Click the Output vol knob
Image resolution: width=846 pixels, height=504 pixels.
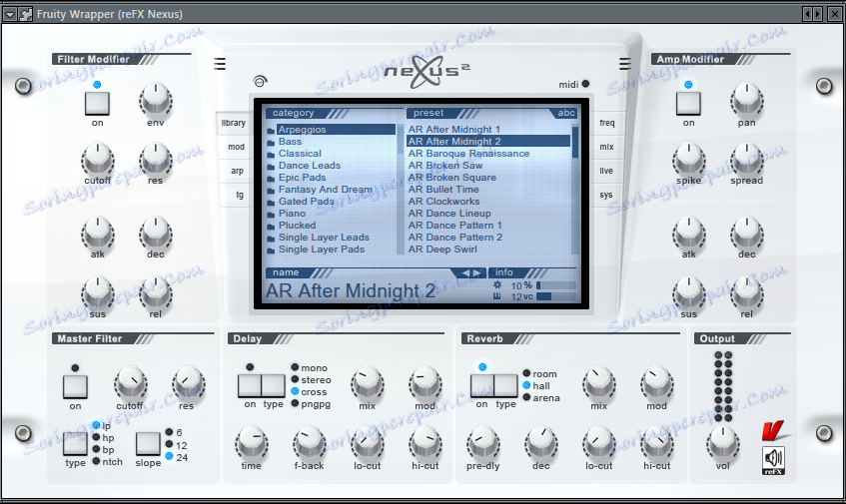[x=722, y=442]
